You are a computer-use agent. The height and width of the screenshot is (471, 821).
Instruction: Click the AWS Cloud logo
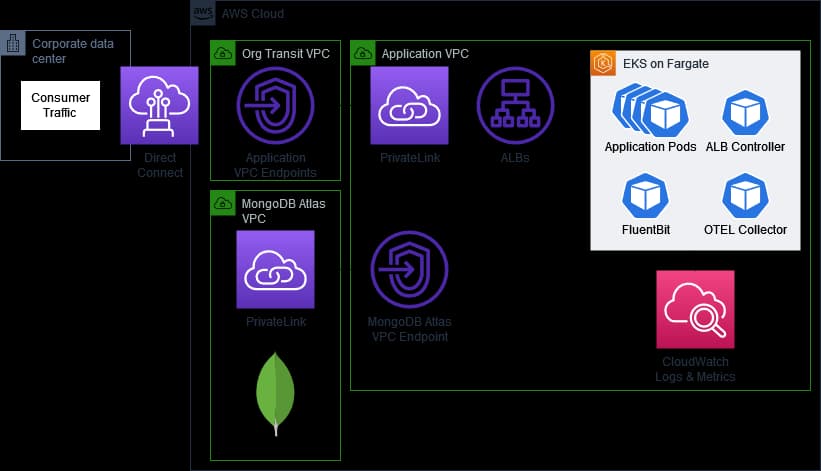[203, 13]
